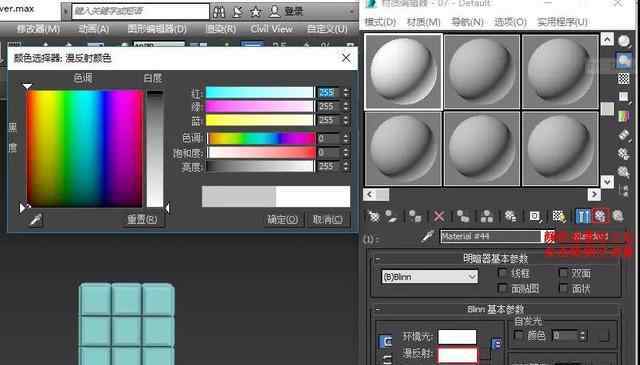Click checkered Background icon beside sample slots
640x365 pixels.
(x=623, y=78)
